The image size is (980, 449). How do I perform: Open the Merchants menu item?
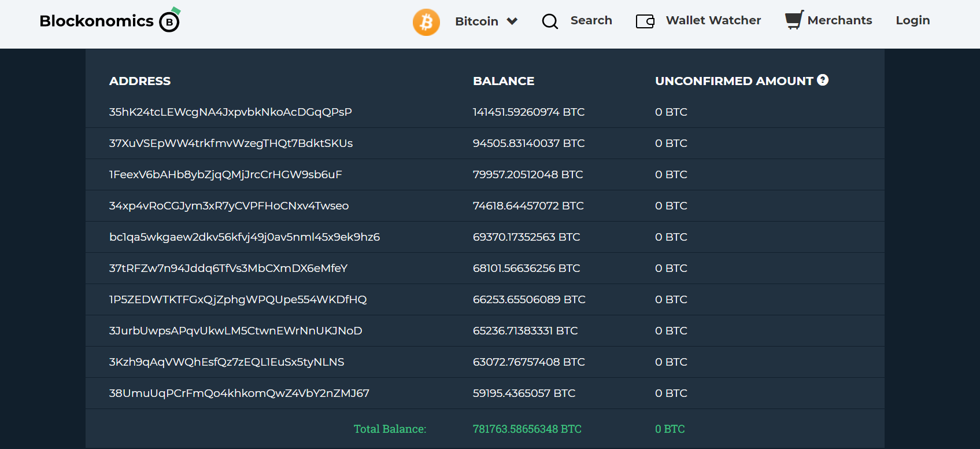(x=840, y=20)
